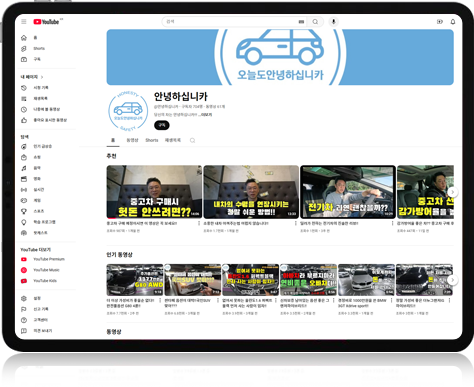Screen dimensions: 474x387
Task: Open YouTube Premium in the sidebar
Action: coord(49,259)
